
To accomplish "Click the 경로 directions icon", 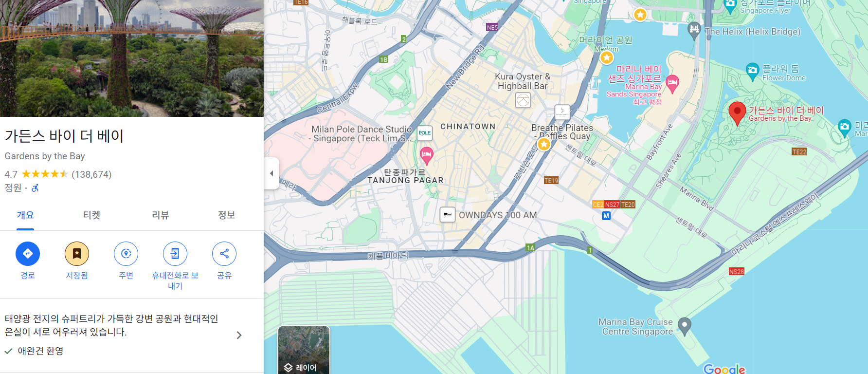I will [28, 254].
